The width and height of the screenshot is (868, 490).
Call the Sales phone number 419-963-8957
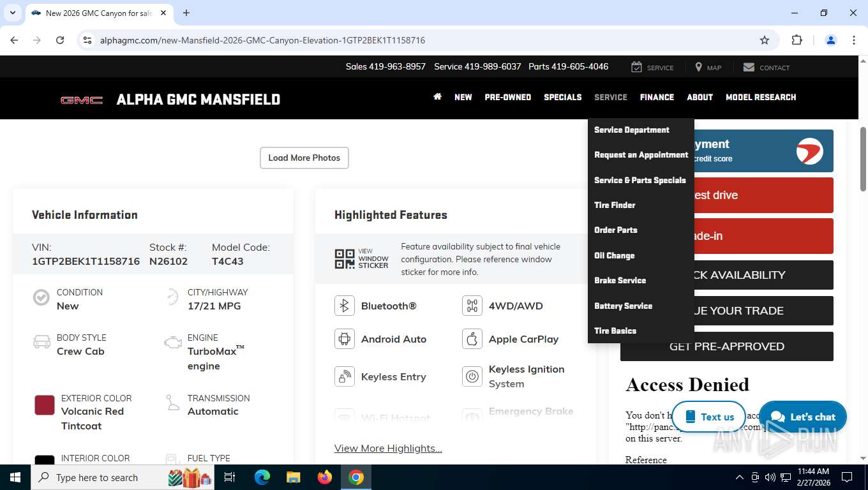click(385, 66)
